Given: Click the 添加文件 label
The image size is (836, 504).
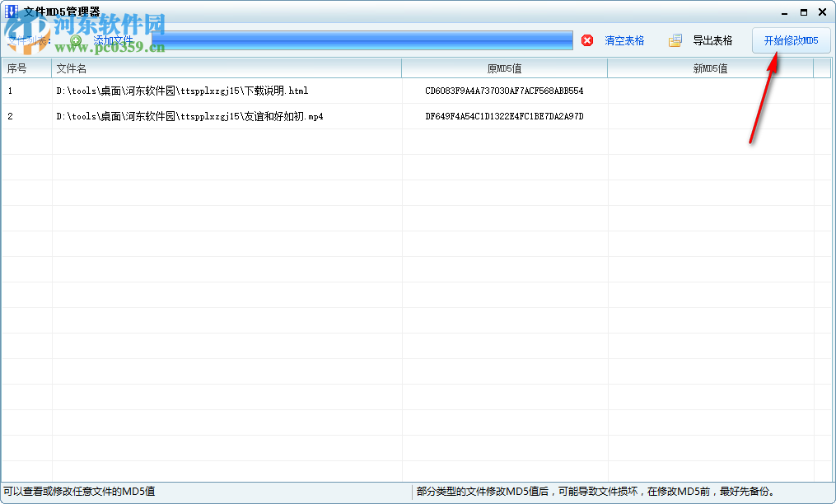Looking at the screenshot, I should [x=113, y=40].
